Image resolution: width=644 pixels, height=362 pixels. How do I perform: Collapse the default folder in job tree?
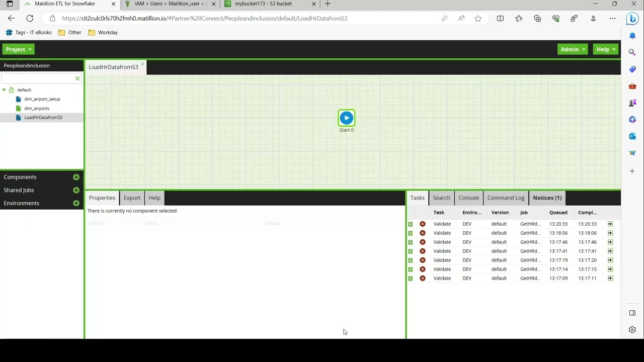(x=4, y=90)
